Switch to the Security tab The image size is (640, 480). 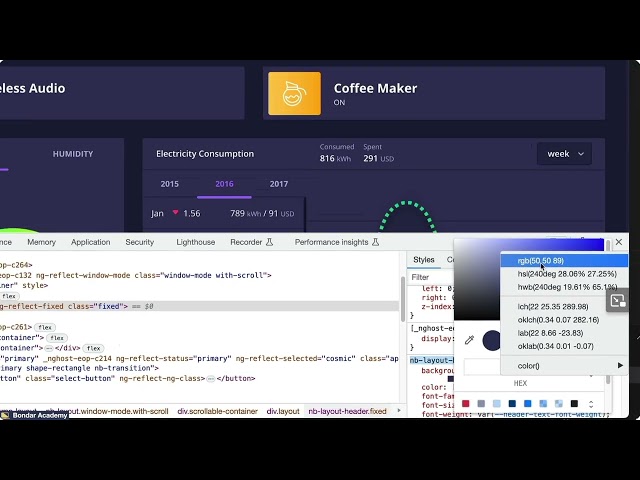[140, 242]
